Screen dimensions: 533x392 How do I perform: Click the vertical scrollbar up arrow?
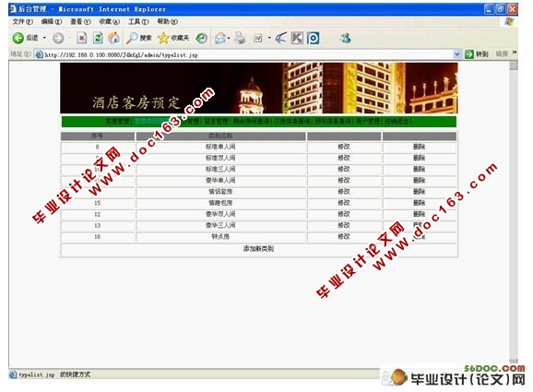pos(514,65)
